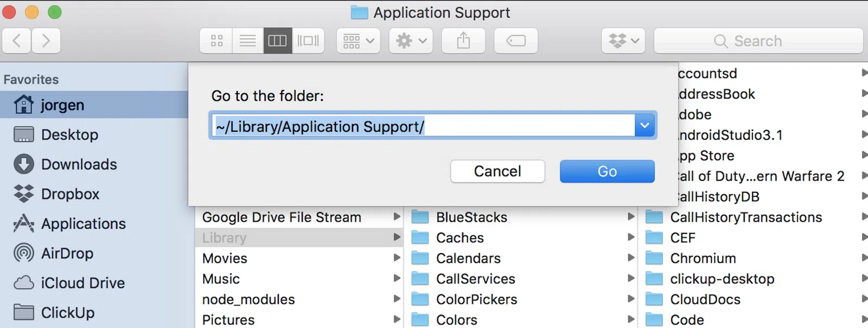Open the Dropbox toolbar dropdown
The height and width of the screenshot is (328, 868).
[x=623, y=41]
